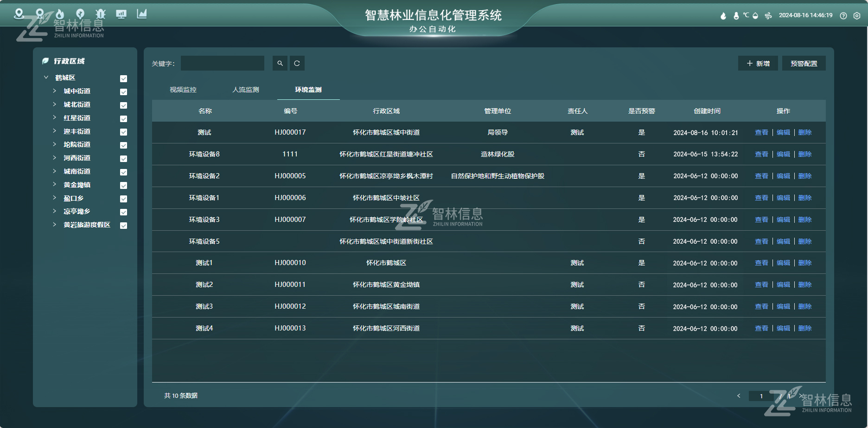Image resolution: width=868 pixels, height=428 pixels.
Task: Toggle the 河西街道 checkbox
Action: [x=123, y=159]
